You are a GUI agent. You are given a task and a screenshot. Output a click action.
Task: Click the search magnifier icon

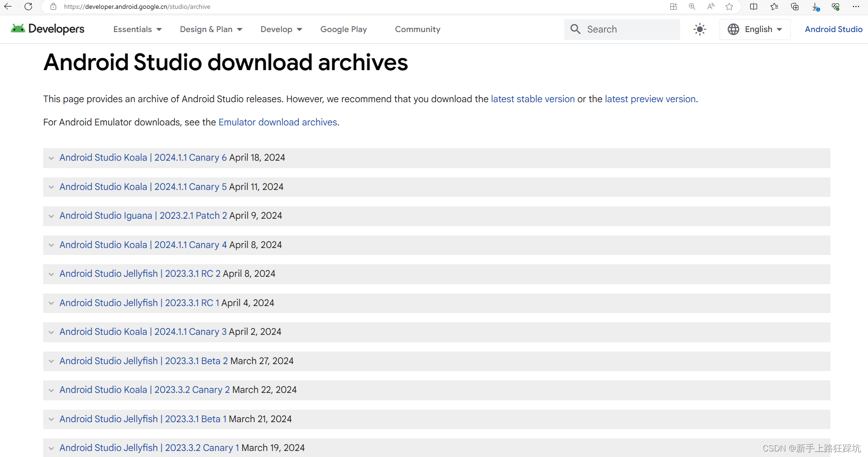pos(575,29)
